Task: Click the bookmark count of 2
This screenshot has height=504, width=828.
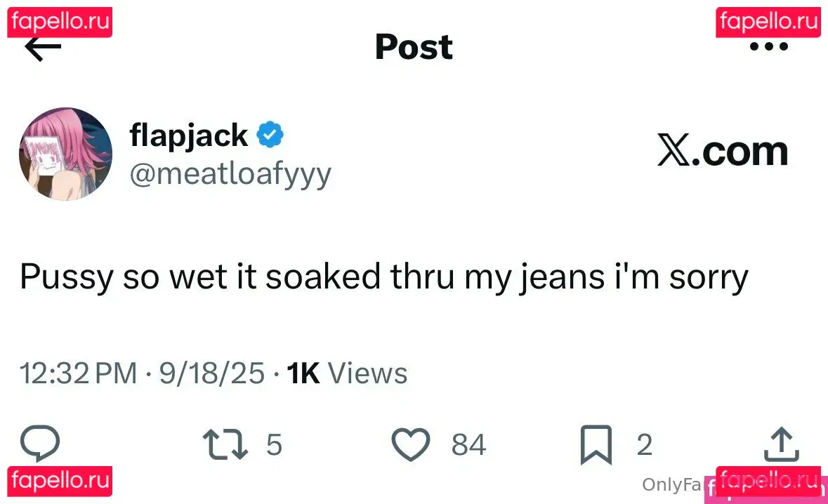Action: tap(644, 445)
